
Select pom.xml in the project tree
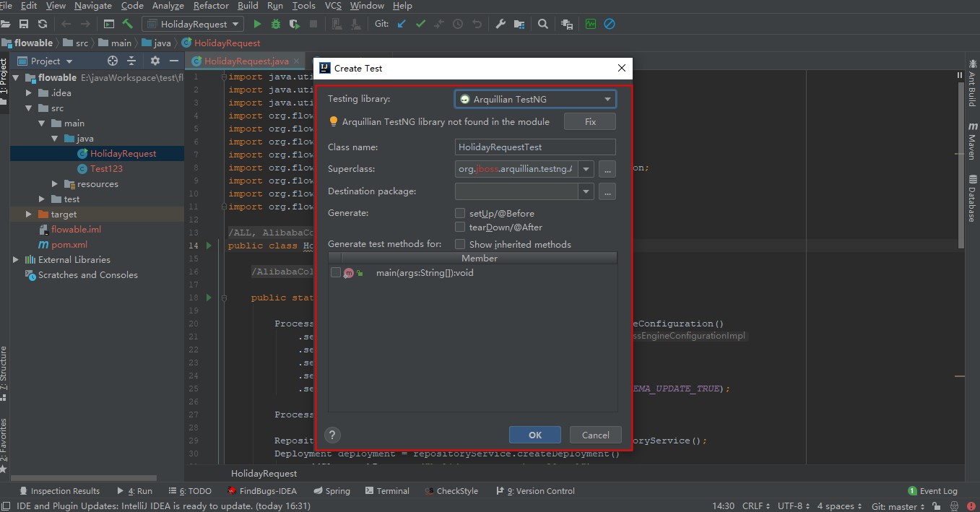[69, 245]
